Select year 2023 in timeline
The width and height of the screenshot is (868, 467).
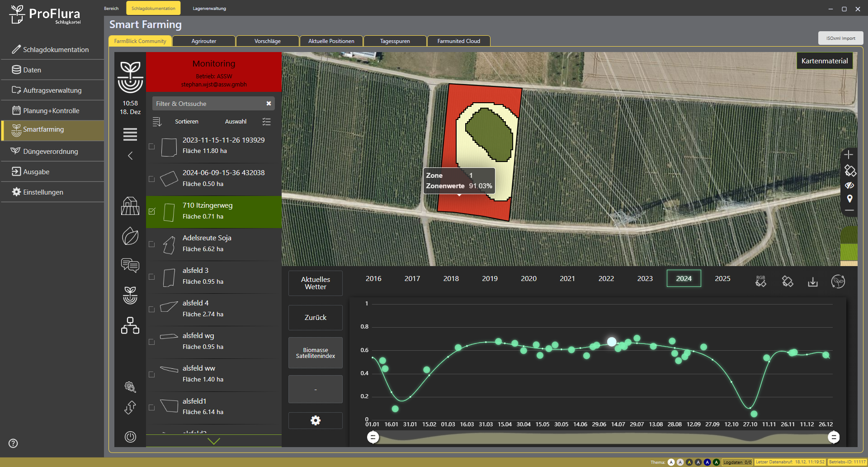(x=645, y=279)
